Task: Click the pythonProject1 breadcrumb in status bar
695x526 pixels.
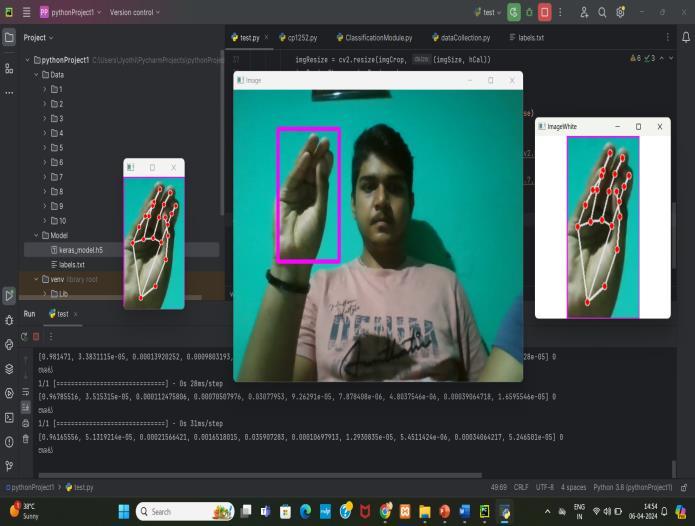Action: (30, 487)
